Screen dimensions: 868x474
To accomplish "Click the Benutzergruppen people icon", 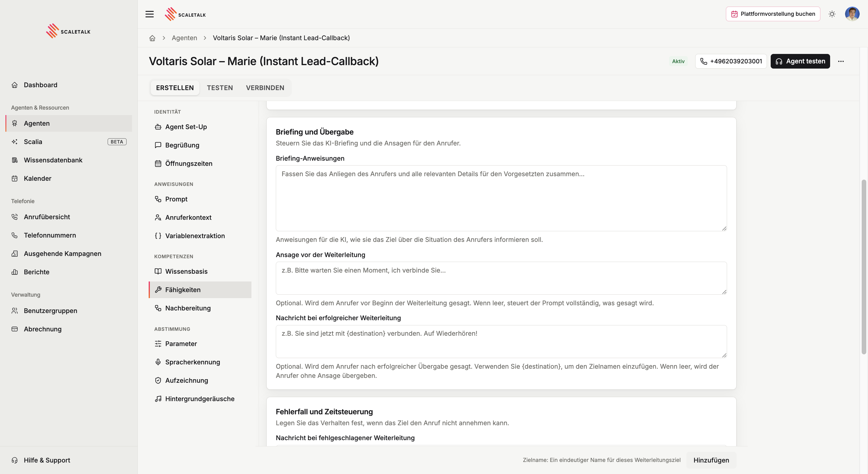I will 14,311.
